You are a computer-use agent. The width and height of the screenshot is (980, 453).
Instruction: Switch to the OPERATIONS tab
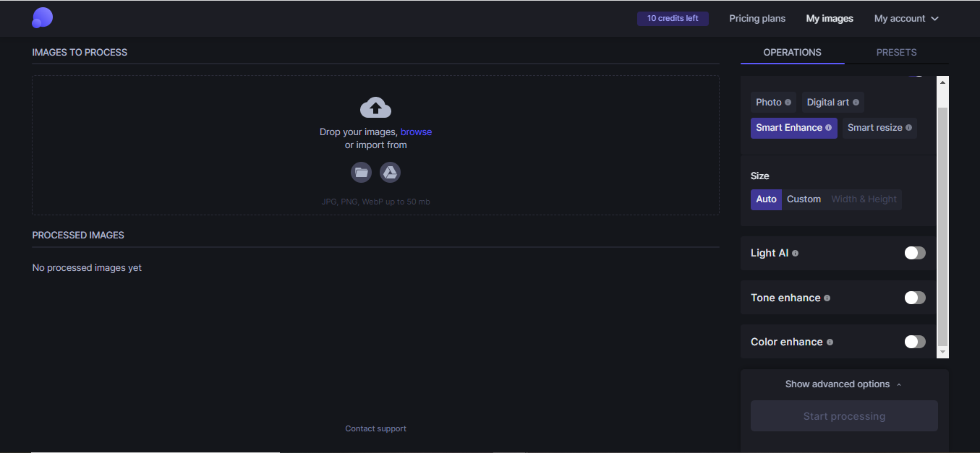tap(792, 53)
